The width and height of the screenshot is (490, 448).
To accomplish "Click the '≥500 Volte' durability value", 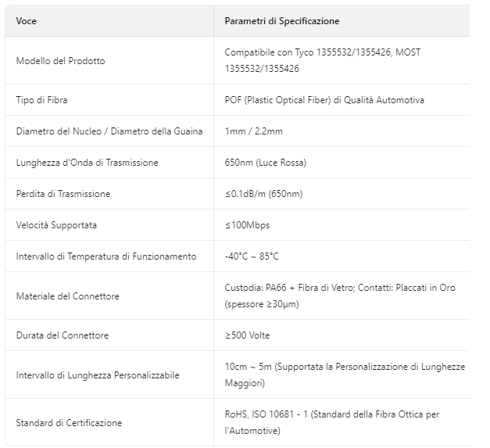I will coord(249,335).
